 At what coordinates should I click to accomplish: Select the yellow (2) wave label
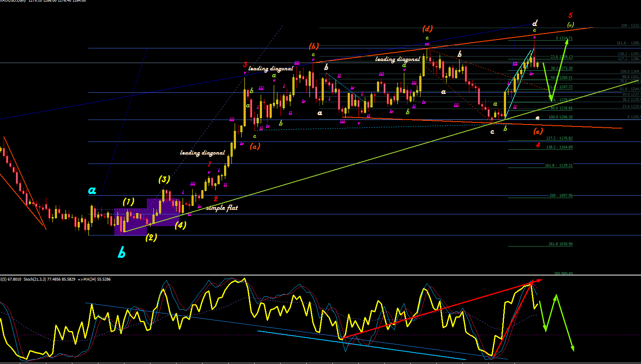point(151,238)
